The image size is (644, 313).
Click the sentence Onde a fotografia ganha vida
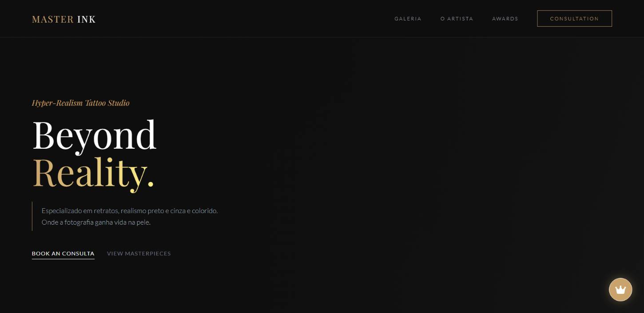click(x=96, y=222)
